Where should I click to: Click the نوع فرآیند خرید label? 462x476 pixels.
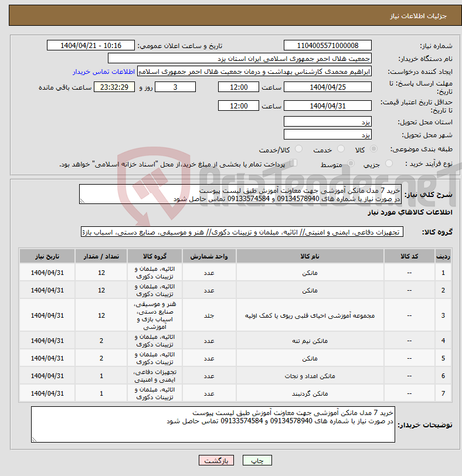[x=429, y=164]
